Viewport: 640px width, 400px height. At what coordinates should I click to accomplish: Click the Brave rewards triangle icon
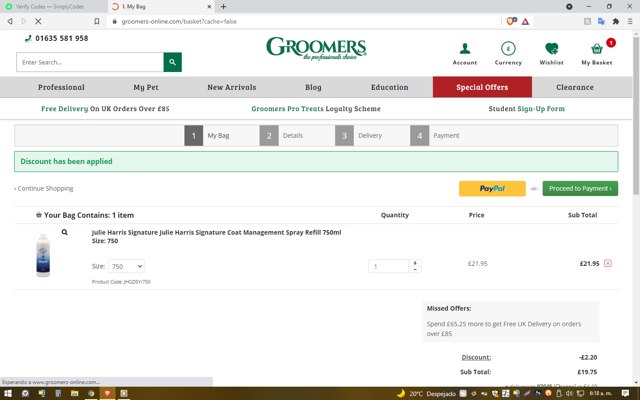[x=525, y=21]
